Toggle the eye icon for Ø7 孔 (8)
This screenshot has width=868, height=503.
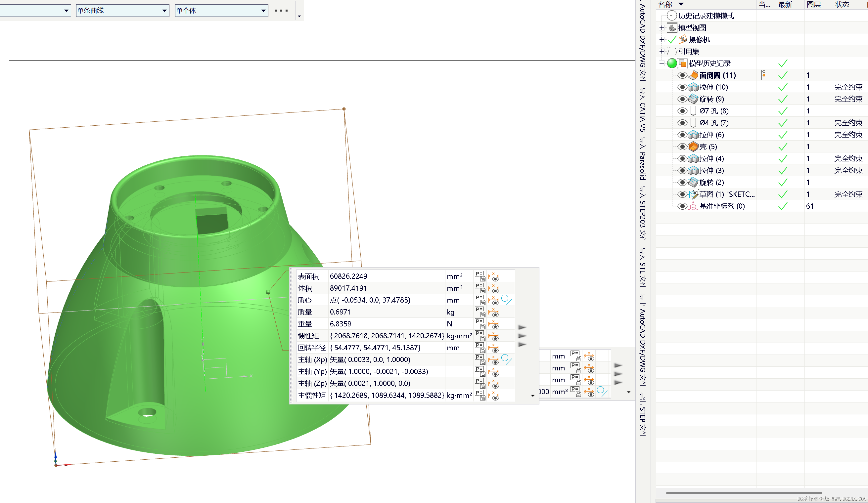(x=682, y=111)
